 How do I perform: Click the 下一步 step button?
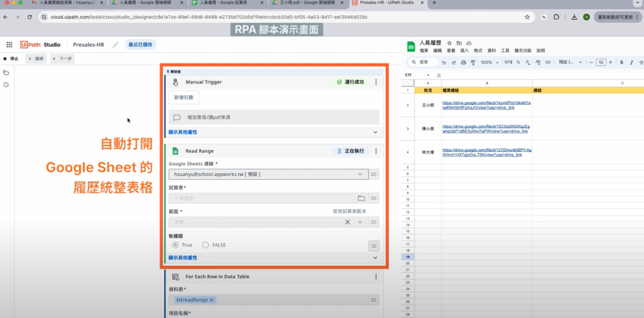click(x=62, y=59)
